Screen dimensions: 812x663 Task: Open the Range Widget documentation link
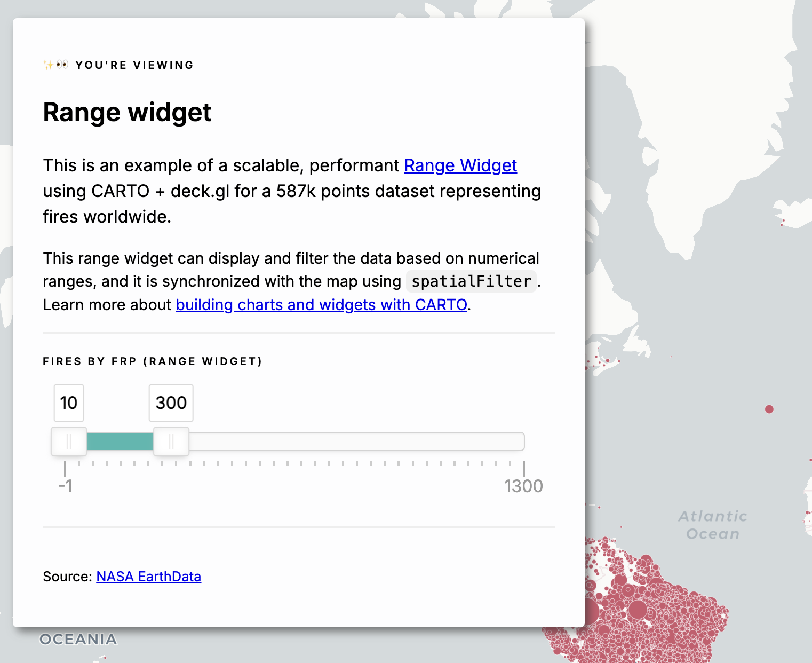pos(460,166)
